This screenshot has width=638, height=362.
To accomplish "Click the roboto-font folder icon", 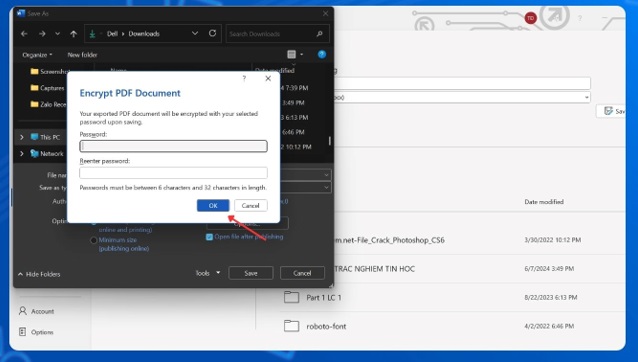I will click(x=291, y=326).
